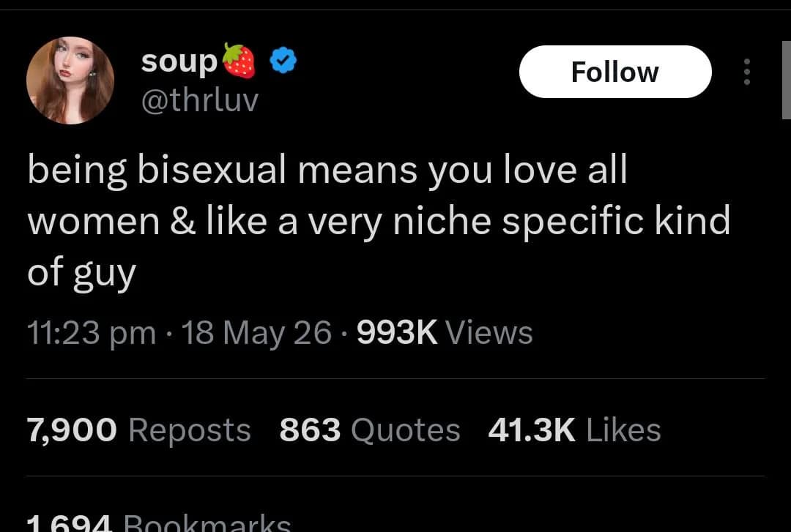Show the 863 Quotes list
The image size is (791, 532).
pyautogui.click(x=370, y=430)
